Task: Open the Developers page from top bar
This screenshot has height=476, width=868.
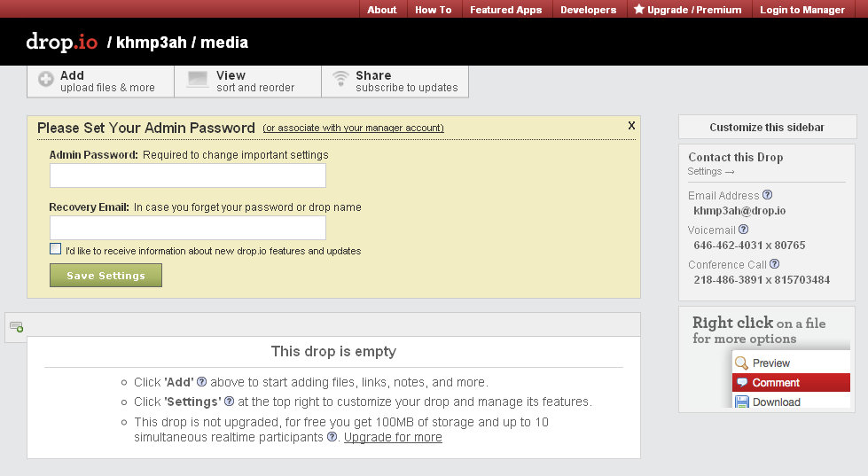Action: [x=588, y=10]
